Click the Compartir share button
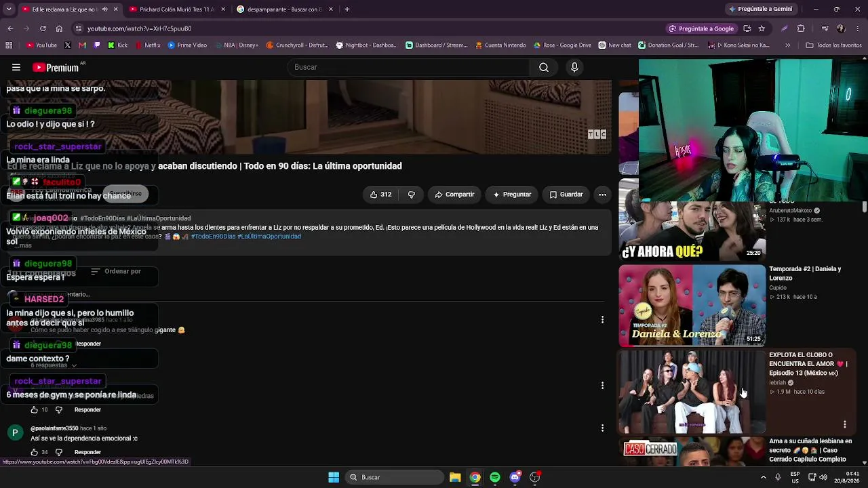This screenshot has width=868, height=488. [x=454, y=195]
